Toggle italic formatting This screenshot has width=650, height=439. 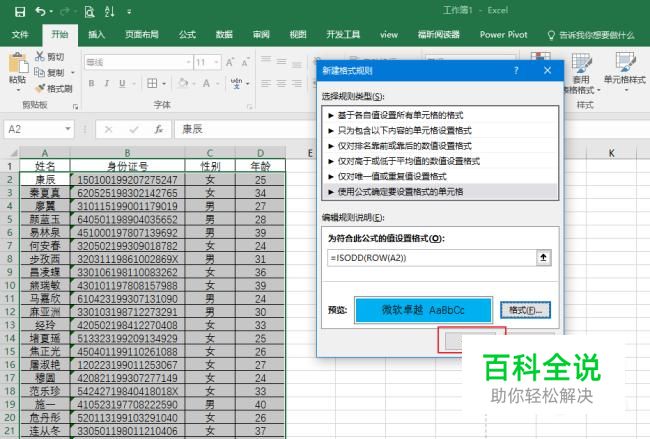(107, 83)
